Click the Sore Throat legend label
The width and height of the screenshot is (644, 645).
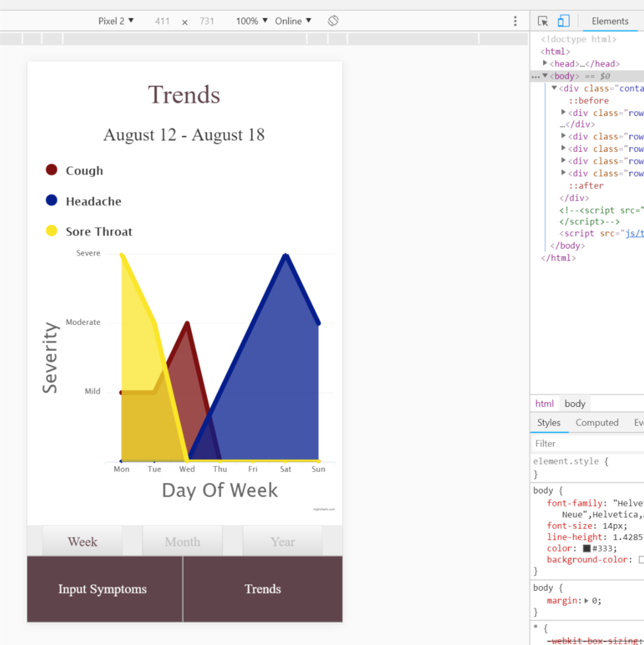point(99,232)
